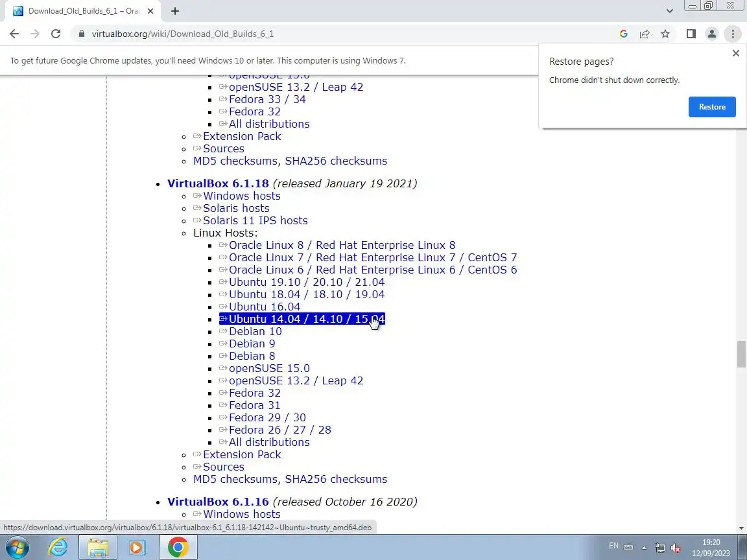
Task: Reload the VirtualBox page
Action: point(56,34)
